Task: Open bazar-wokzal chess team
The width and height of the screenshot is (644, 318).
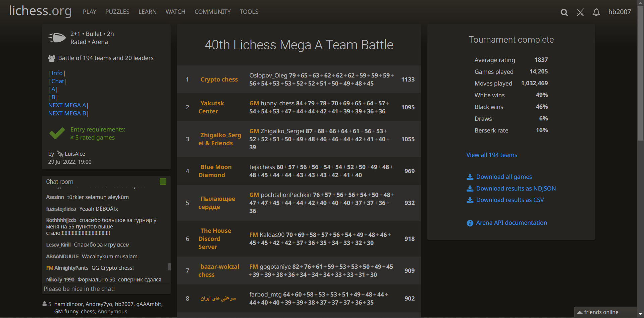Action: [219, 271]
